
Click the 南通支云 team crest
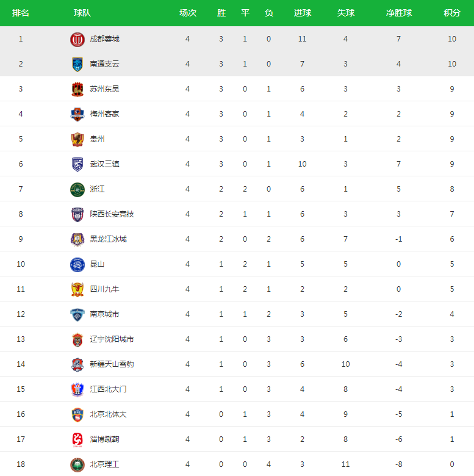[x=77, y=64]
